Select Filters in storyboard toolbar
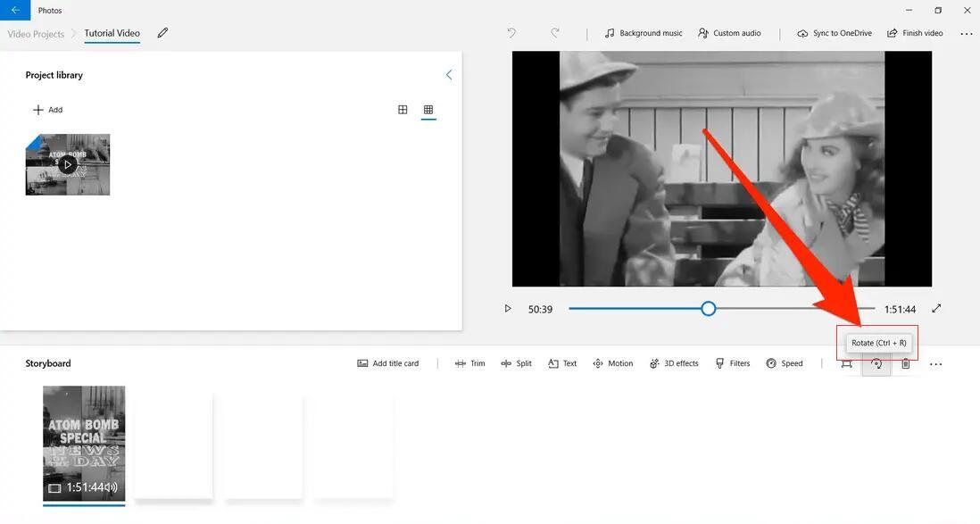This screenshot has width=980, height=524. (x=733, y=363)
